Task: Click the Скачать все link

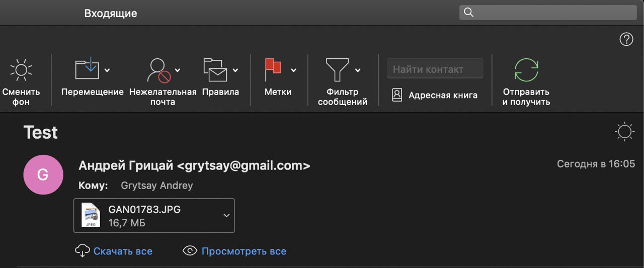Action: 123,251
